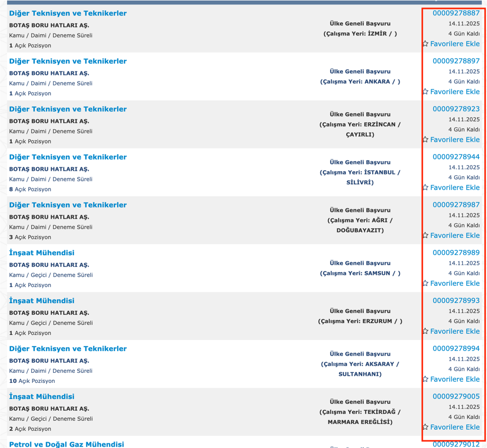Open the Samsun İnşaat Mühendisi job title
The image size is (487, 448).
(41, 253)
